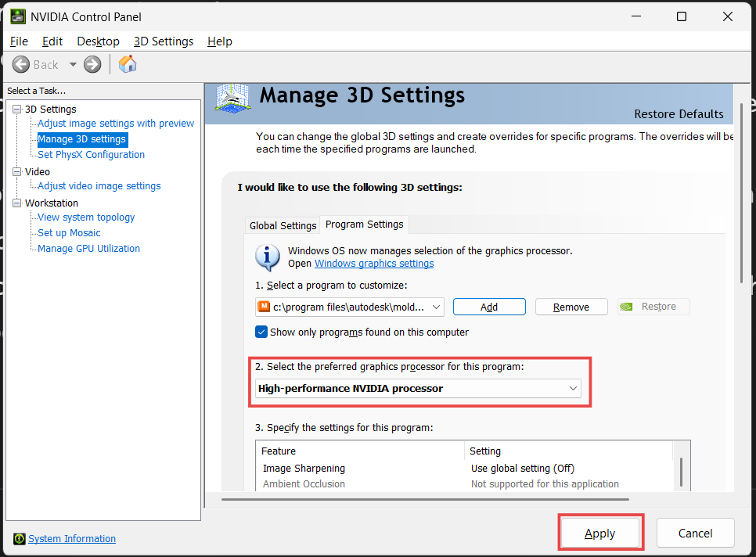Screen dimensions: 756x557
Task: Go to the Home icon in toolbar
Action: click(x=128, y=64)
